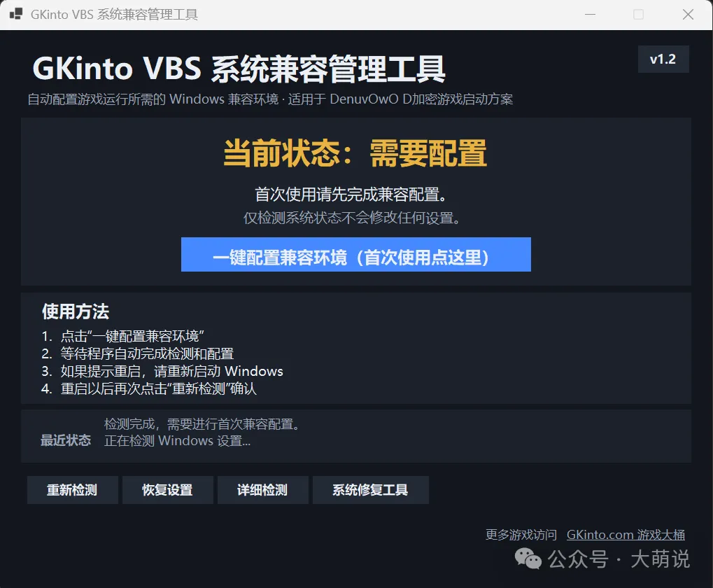Click the main title GKinto VBS 系统兼容管理工具
713x588 pixels.
tap(239, 69)
